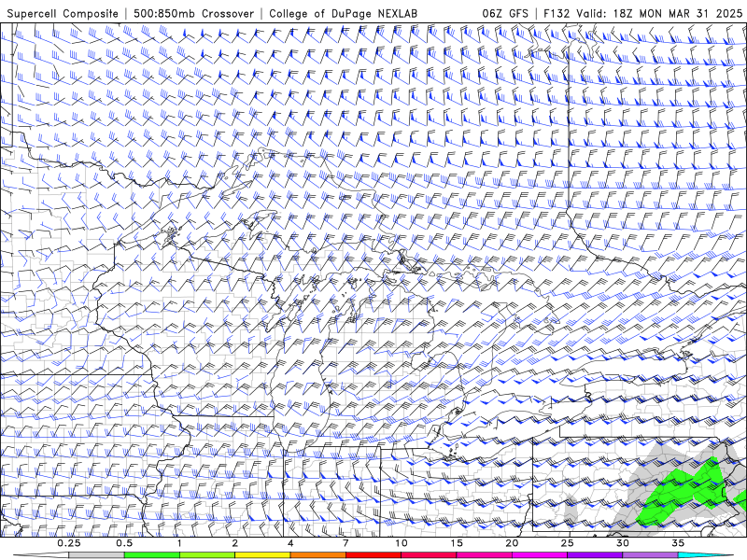This screenshot has width=747, height=560.
Task: Click the legend value '0.5'
Action: 124,543
